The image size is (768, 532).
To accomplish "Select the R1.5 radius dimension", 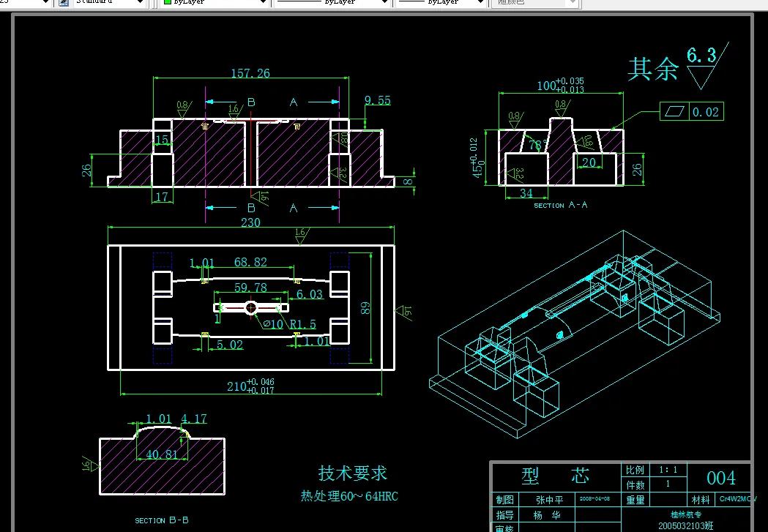I will [302, 324].
